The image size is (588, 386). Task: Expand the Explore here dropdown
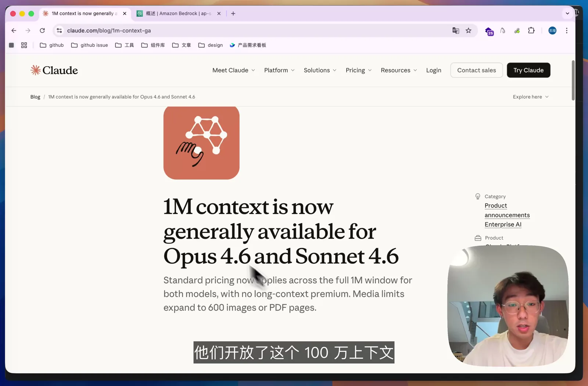(531, 97)
